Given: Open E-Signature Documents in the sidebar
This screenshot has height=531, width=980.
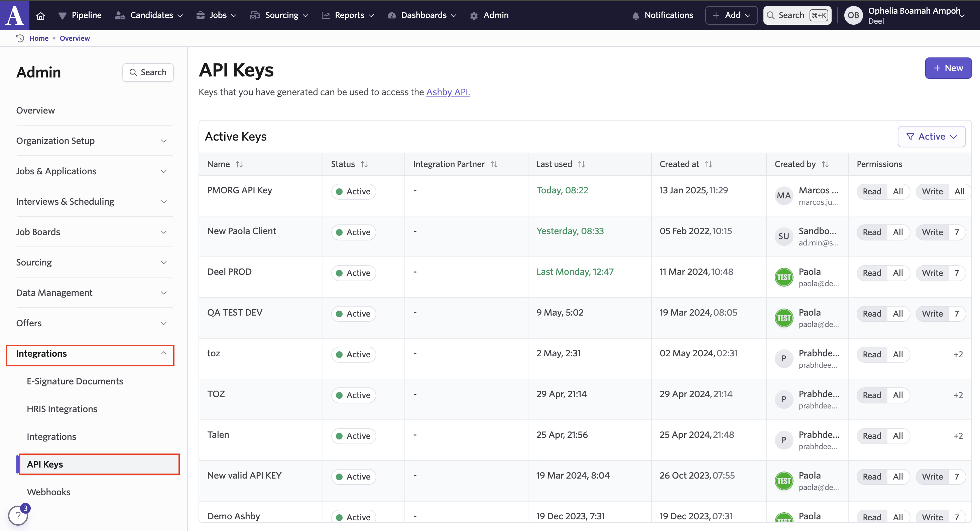Looking at the screenshot, I should (75, 381).
